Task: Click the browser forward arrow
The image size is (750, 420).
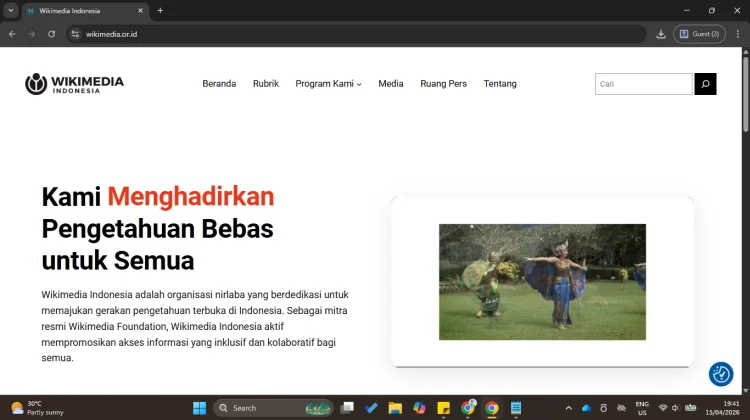Action: tap(32, 34)
